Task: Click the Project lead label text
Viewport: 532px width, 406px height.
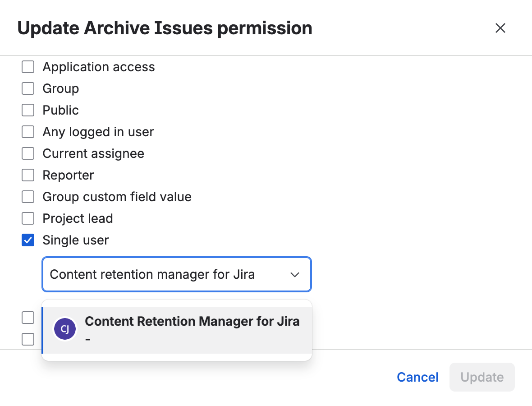Action: coord(78,219)
